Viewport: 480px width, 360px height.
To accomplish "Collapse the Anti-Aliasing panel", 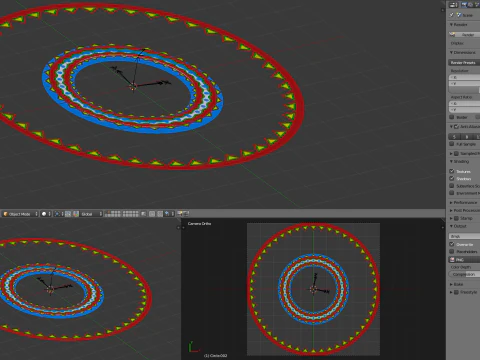I will click(451, 127).
